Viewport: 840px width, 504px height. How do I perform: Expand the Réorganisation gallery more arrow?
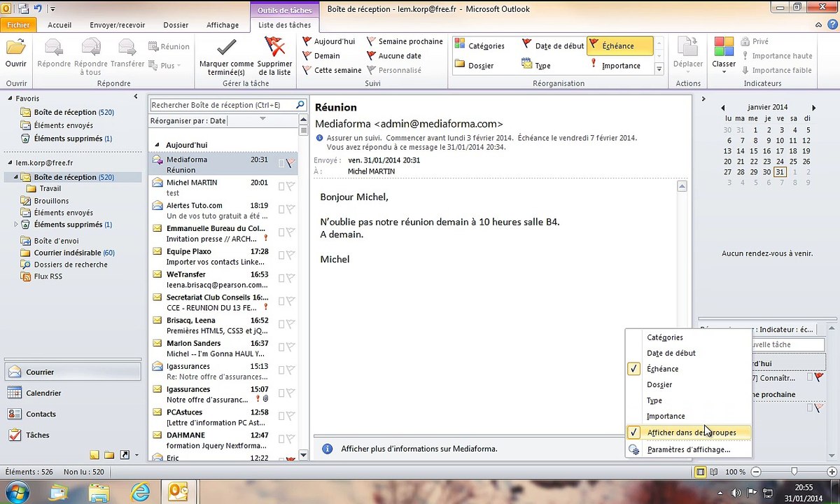point(659,69)
